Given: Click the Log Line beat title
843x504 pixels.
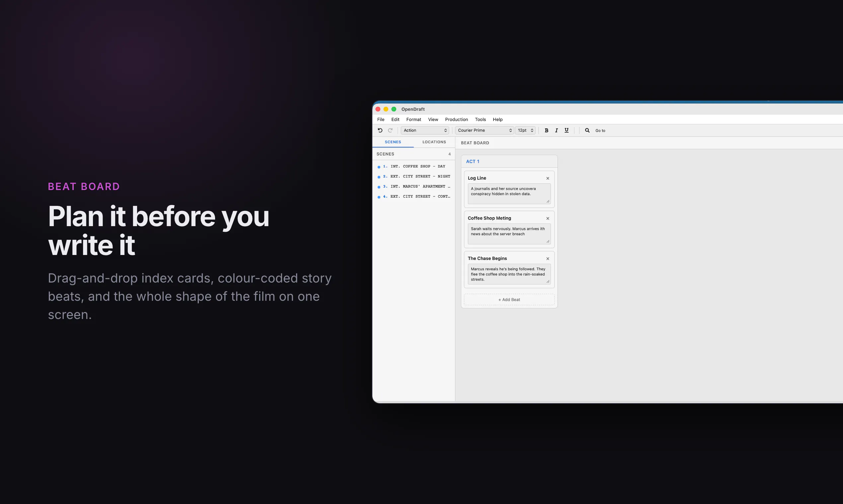Looking at the screenshot, I should click(x=477, y=178).
